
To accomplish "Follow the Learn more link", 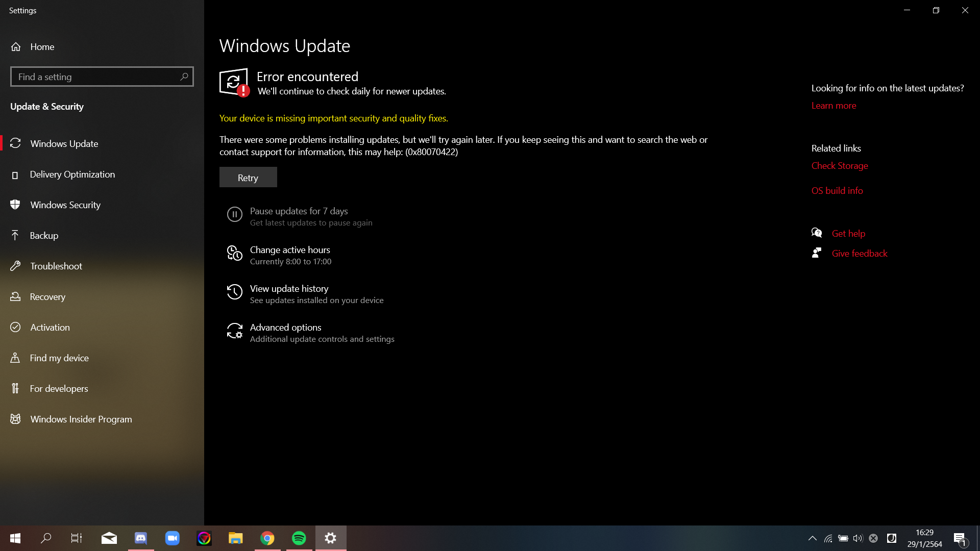I will tap(834, 106).
